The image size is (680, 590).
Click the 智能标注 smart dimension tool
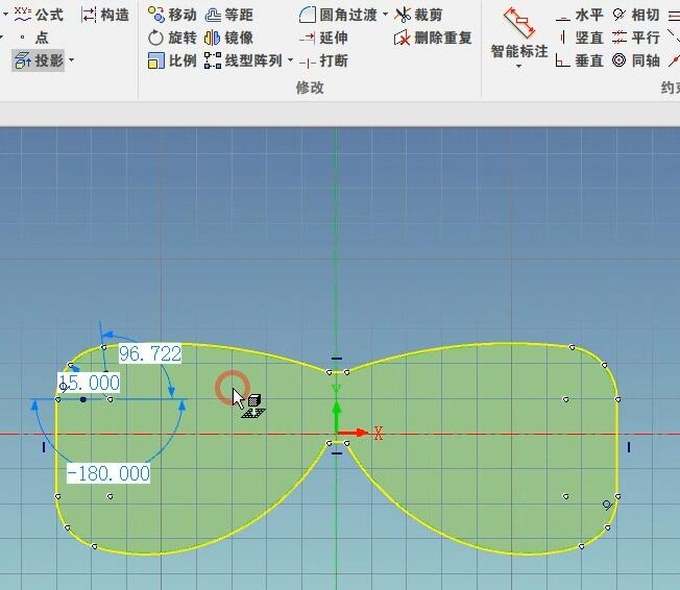tap(519, 33)
